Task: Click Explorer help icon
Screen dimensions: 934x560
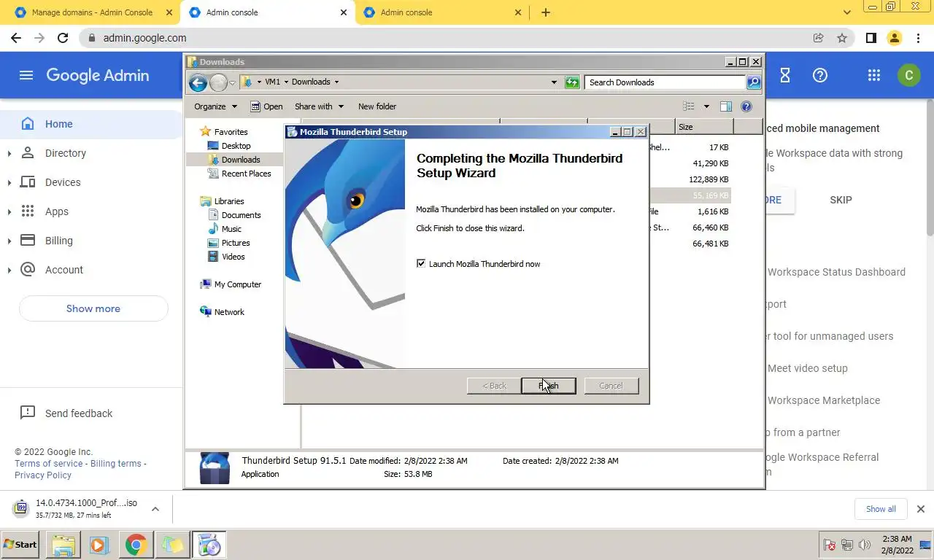Action: (746, 106)
